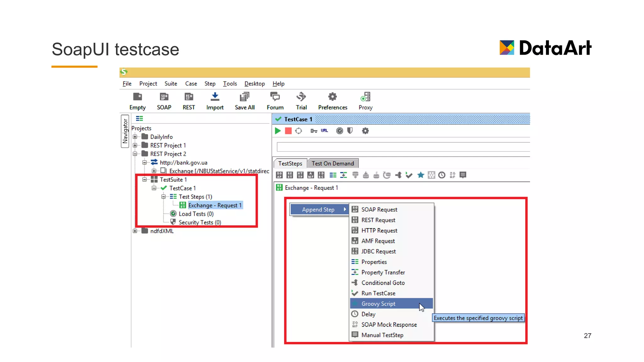Select Load Tests (0) in the tree
644x362 pixels.
point(196,214)
